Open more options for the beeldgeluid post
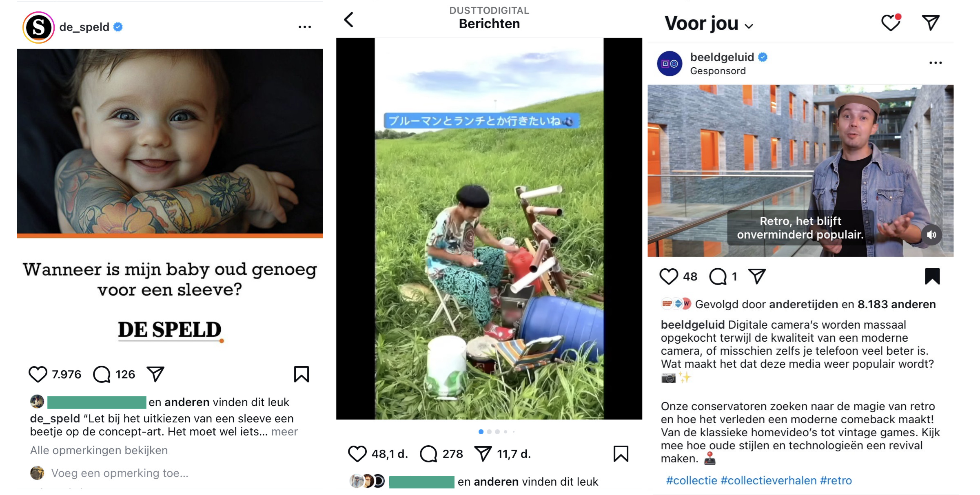Viewport: 980px width, 495px height. pyautogui.click(x=936, y=63)
